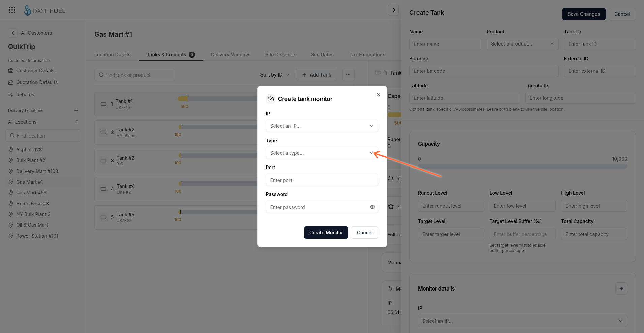This screenshot has width=644, height=333.
Task: Open the Site Distance tab
Action: (x=280, y=55)
